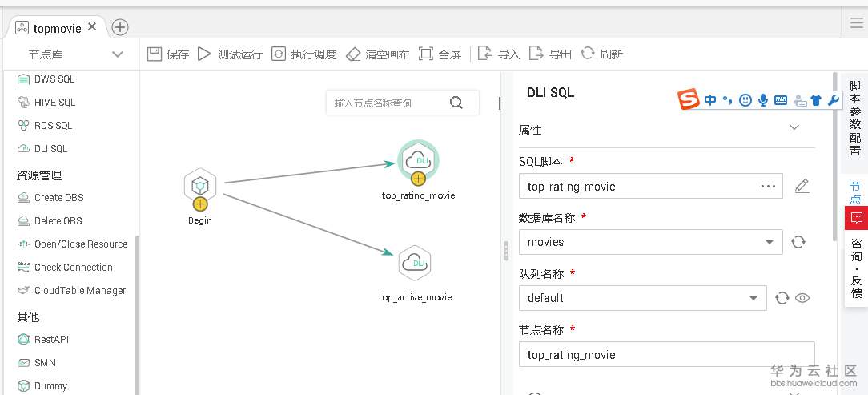Image resolution: width=868 pixels, height=395 pixels.
Task: Select the RDS SQL node
Action: click(x=45, y=126)
